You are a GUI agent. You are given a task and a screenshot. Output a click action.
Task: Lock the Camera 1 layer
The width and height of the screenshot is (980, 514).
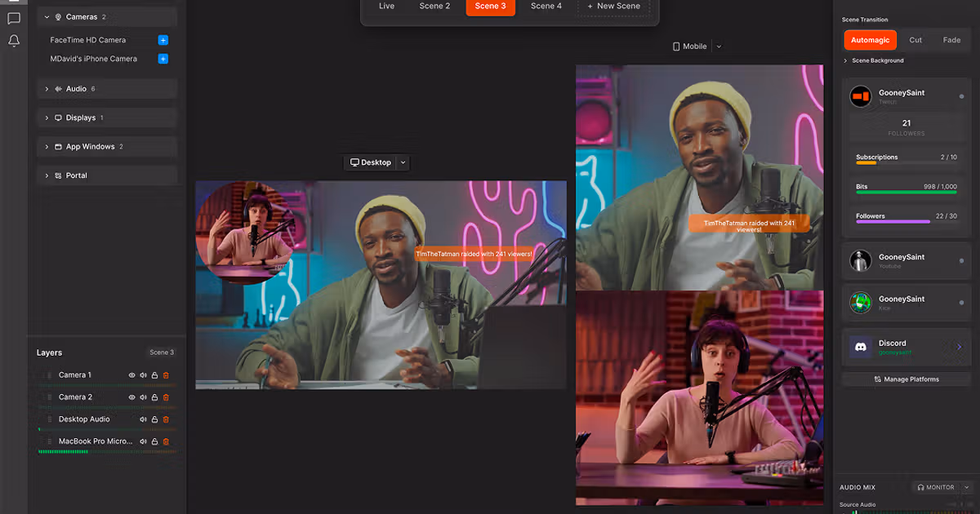point(154,375)
